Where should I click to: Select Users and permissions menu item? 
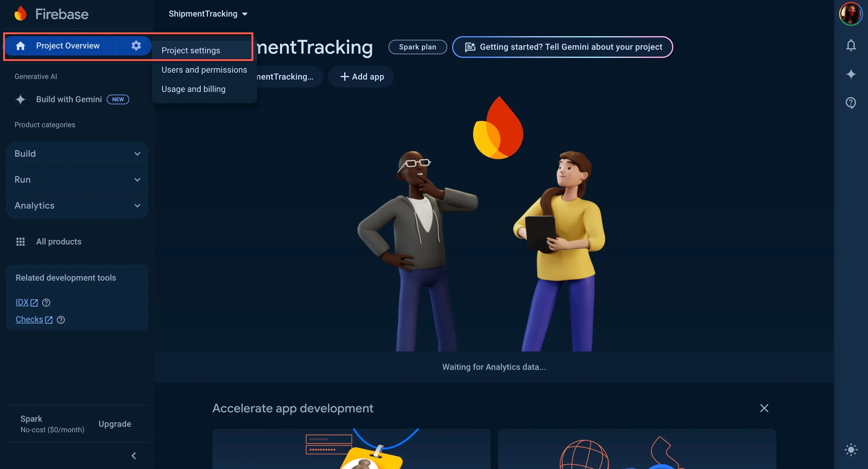[205, 70]
